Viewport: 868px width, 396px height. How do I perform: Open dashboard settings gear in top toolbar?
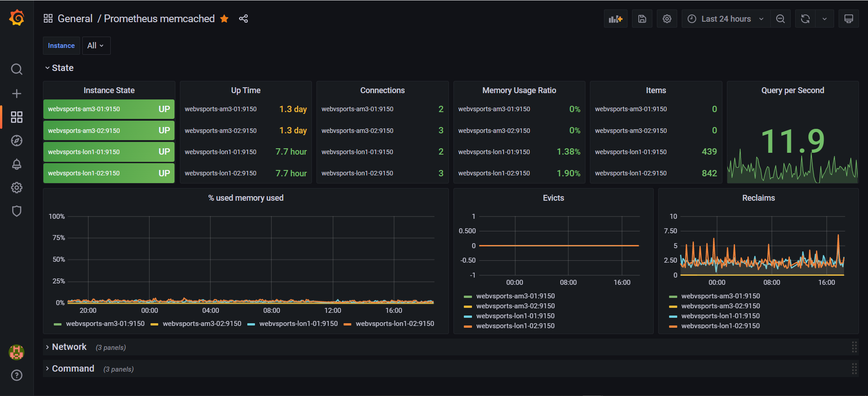667,19
